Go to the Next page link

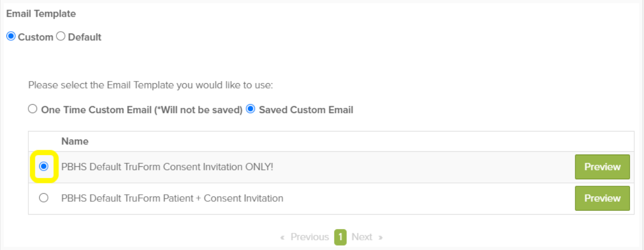(362, 237)
